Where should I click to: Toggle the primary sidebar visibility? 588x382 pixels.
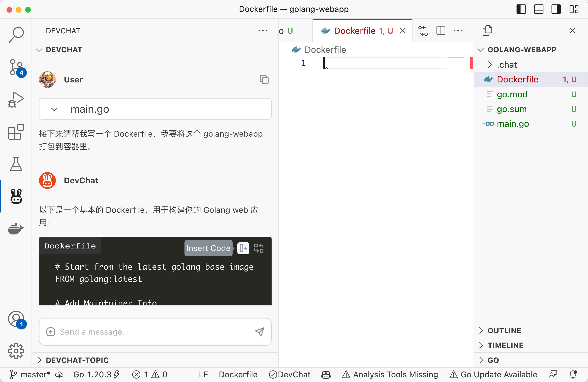tap(521, 9)
